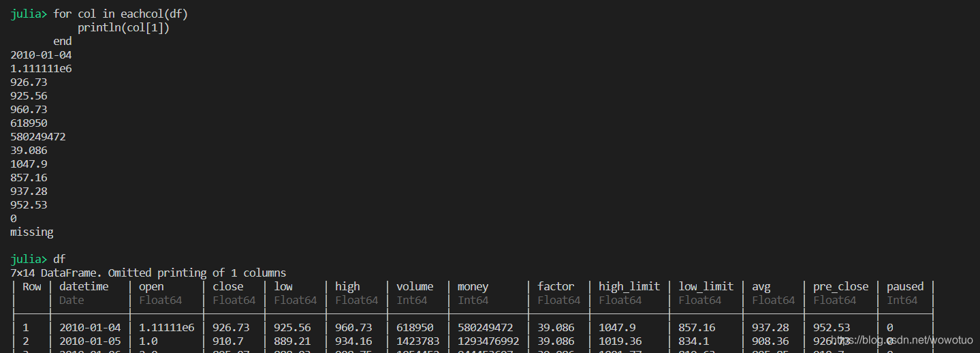Click the 'missing' output line
This screenshot has width=980, height=353.
coord(31,232)
